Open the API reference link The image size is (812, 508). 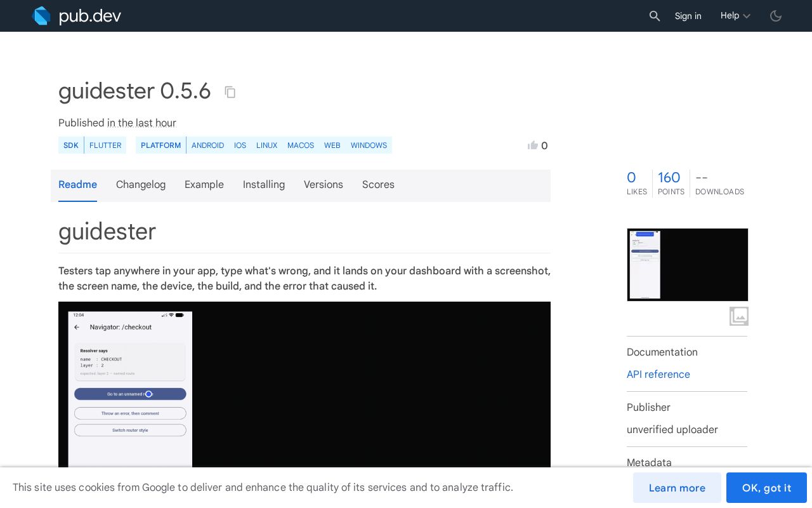coord(658,375)
